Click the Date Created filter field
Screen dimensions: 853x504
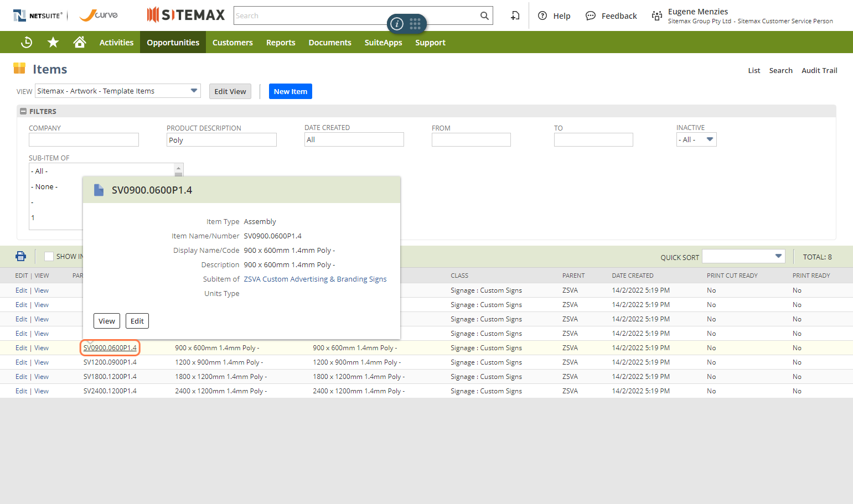click(x=354, y=139)
